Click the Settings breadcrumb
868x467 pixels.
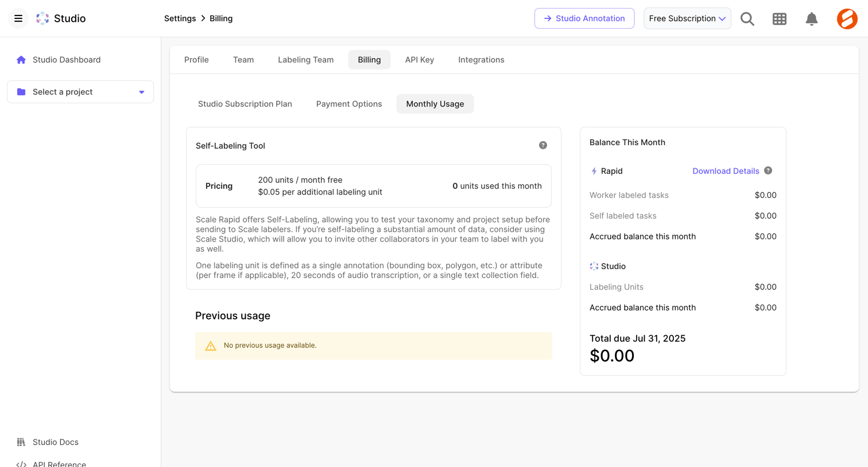[180, 18]
